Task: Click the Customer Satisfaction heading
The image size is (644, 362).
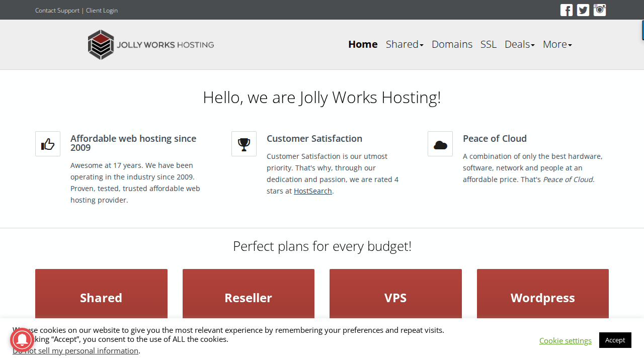Action: (x=314, y=138)
